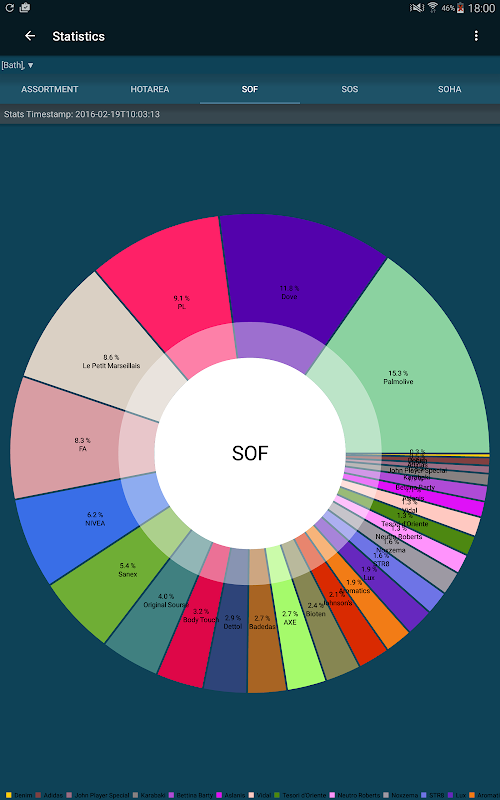Image resolution: width=500 pixels, height=800 pixels.
Task: Switch to the SOS tab
Action: [349, 89]
